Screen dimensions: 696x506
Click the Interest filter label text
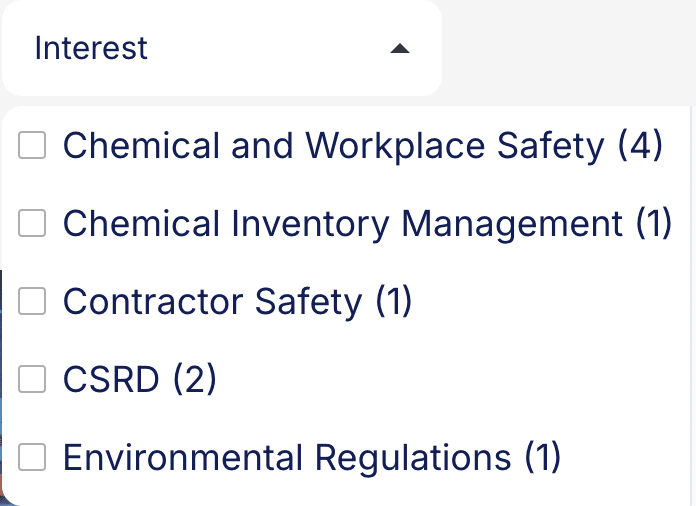tap(91, 48)
